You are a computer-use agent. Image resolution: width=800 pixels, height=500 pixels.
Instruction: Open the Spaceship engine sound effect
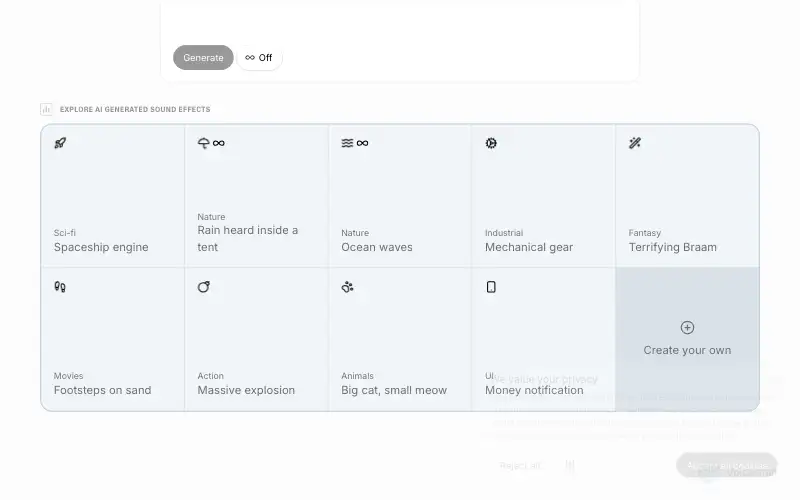[113, 196]
